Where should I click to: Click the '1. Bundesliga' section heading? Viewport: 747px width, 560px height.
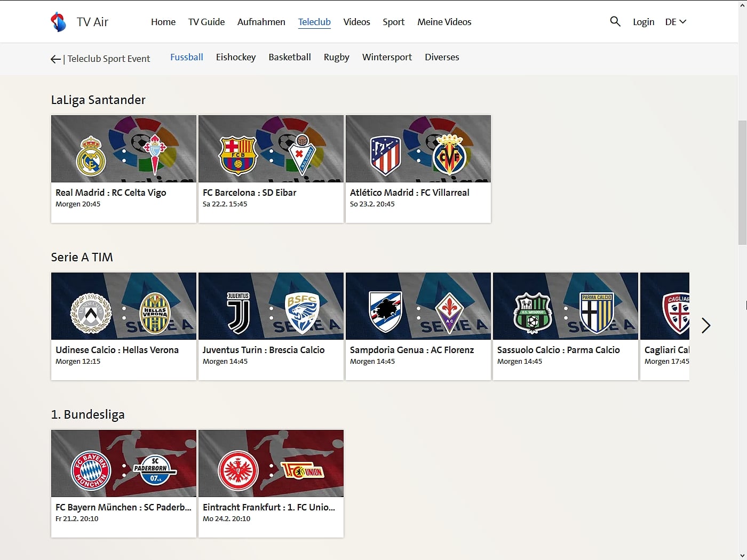[88, 414]
